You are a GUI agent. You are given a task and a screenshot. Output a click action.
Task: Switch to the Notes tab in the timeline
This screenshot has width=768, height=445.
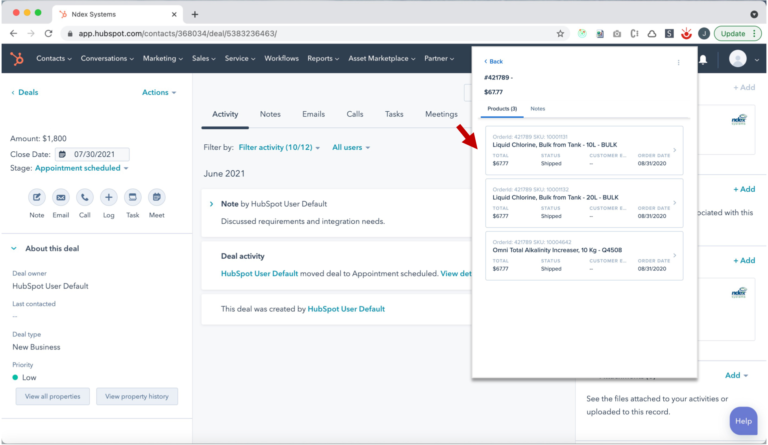tap(270, 114)
